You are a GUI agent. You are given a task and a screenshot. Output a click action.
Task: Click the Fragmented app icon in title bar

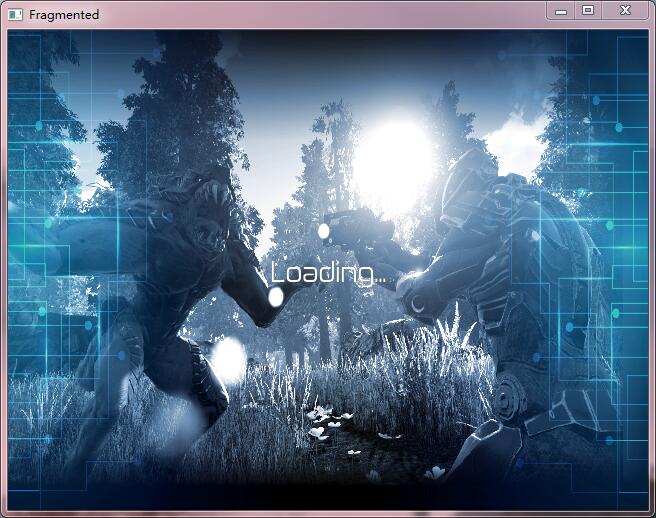click(15, 15)
